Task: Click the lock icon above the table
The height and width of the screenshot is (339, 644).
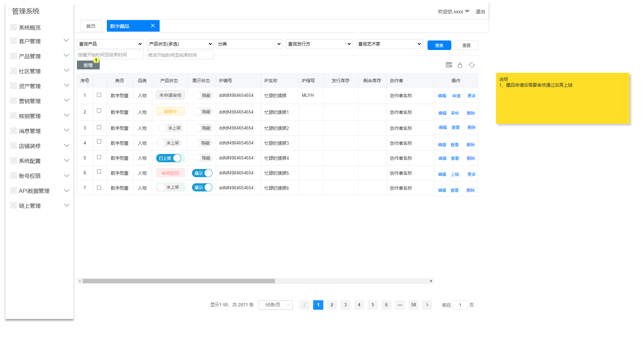Action: click(460, 65)
